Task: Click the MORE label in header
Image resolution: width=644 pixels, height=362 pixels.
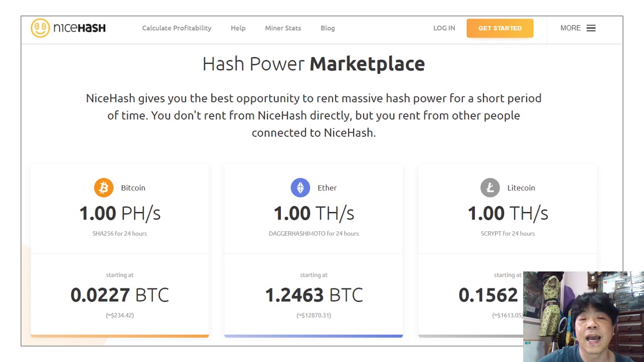Action: [x=571, y=28]
